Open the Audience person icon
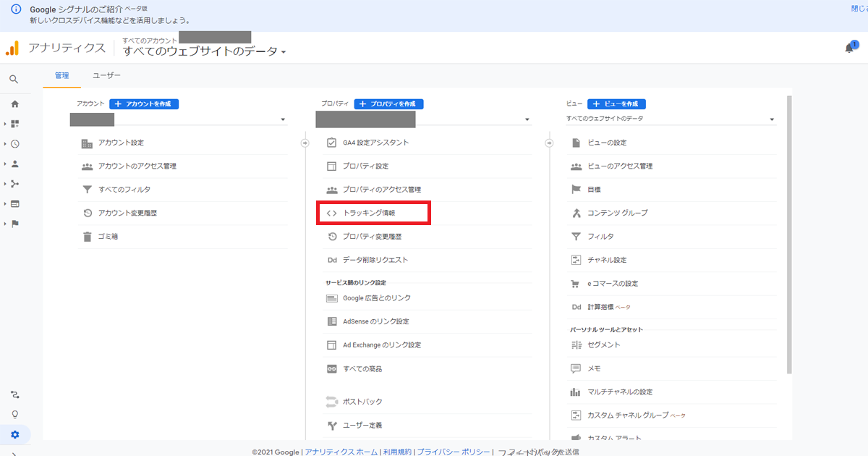Viewport: 868px width, 456px height. coord(14,164)
